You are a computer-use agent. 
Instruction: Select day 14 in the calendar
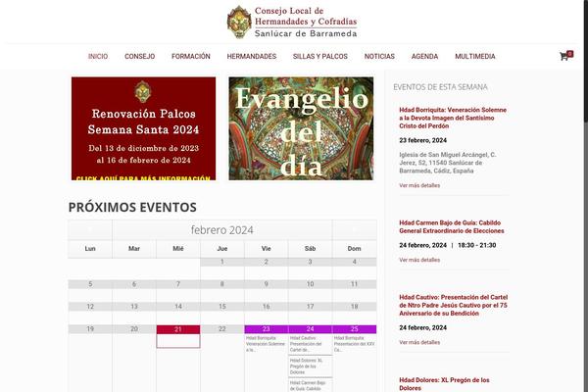click(x=178, y=307)
